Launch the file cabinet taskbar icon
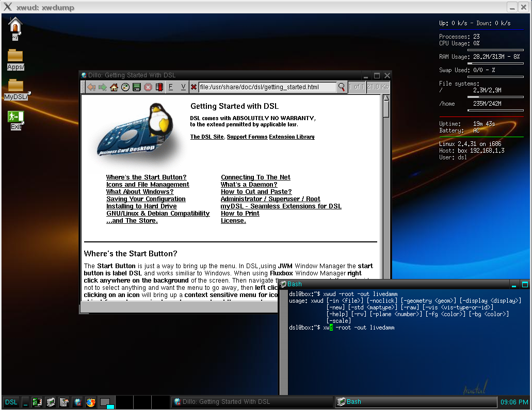The width and height of the screenshot is (532, 410). (x=64, y=402)
